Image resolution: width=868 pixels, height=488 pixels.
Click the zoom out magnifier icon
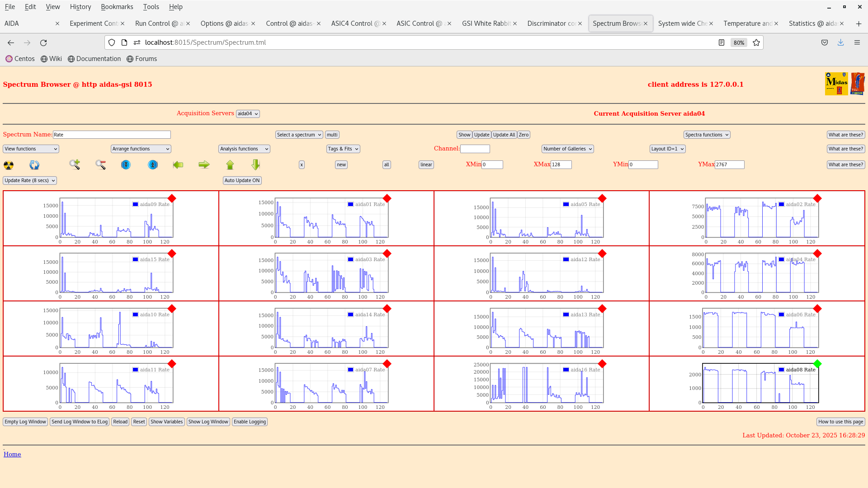click(x=100, y=165)
